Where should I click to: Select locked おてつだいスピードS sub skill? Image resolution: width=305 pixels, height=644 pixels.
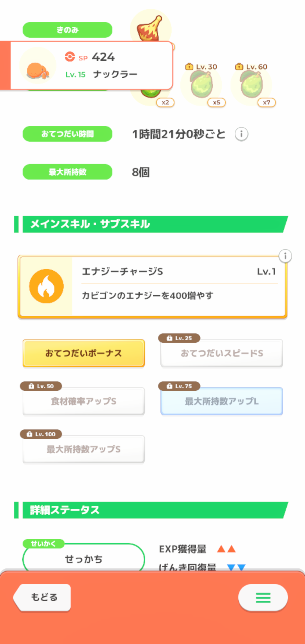coord(222,353)
